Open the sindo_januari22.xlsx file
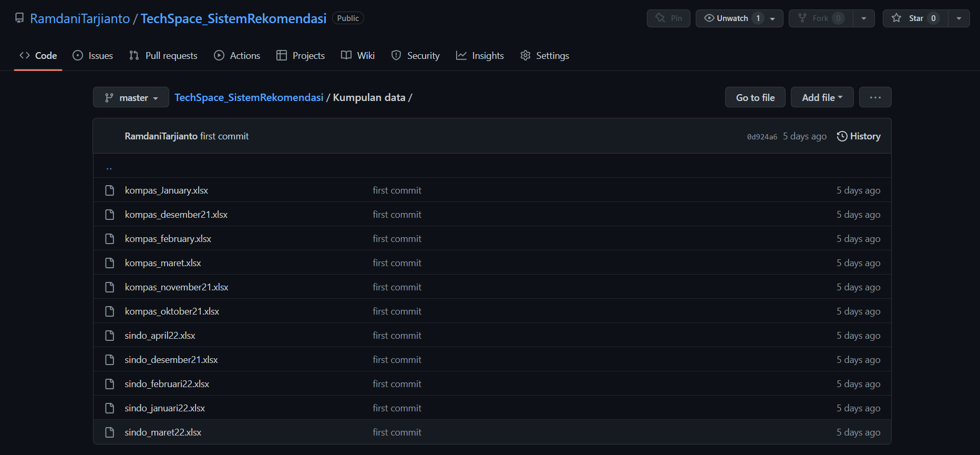Image resolution: width=980 pixels, height=455 pixels. click(x=165, y=408)
